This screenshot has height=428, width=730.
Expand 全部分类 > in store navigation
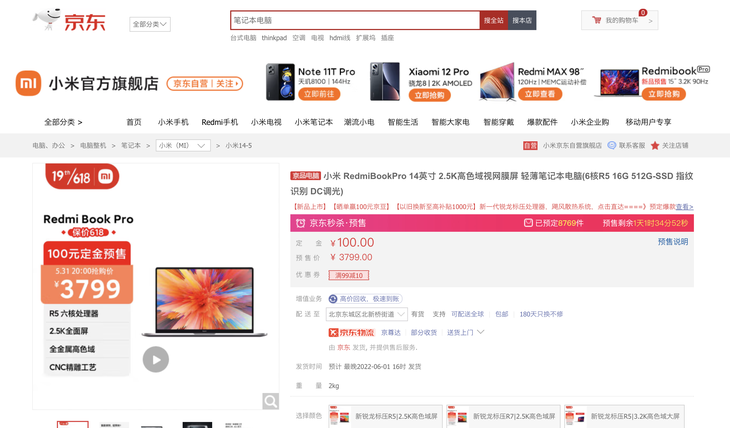click(63, 122)
